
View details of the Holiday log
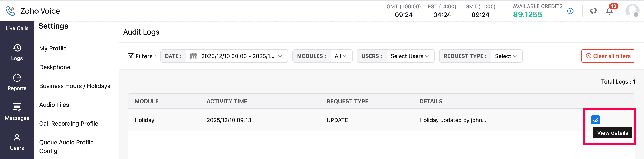(595, 120)
